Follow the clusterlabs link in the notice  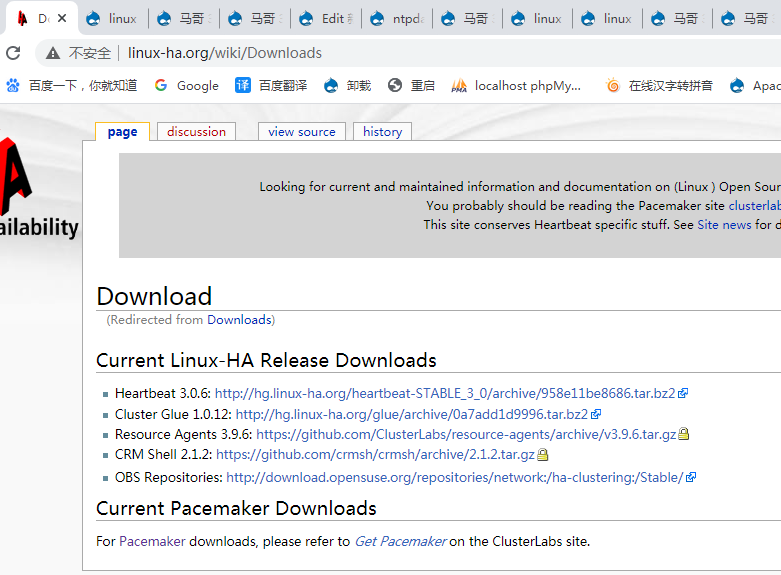pyautogui.click(x=755, y=206)
